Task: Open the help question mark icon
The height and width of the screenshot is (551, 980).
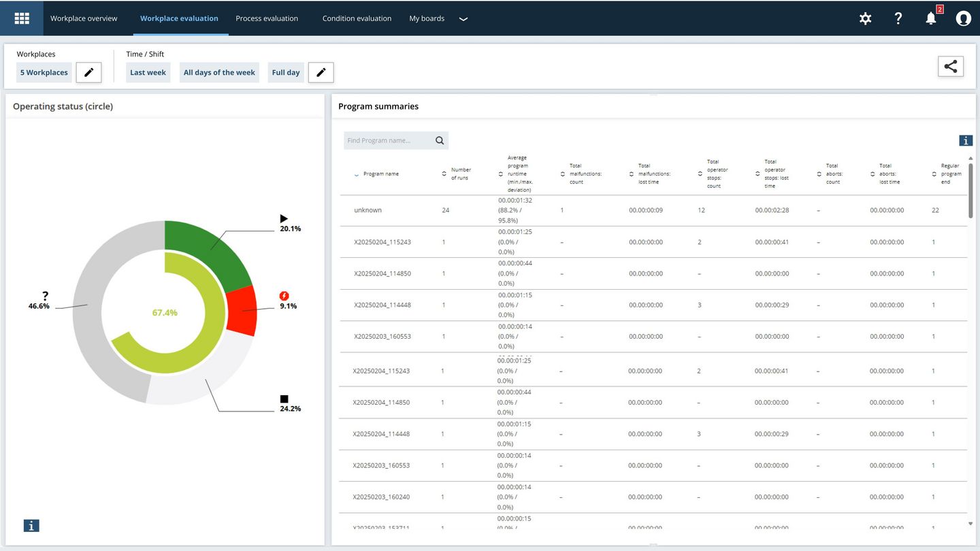Action: 898,18
